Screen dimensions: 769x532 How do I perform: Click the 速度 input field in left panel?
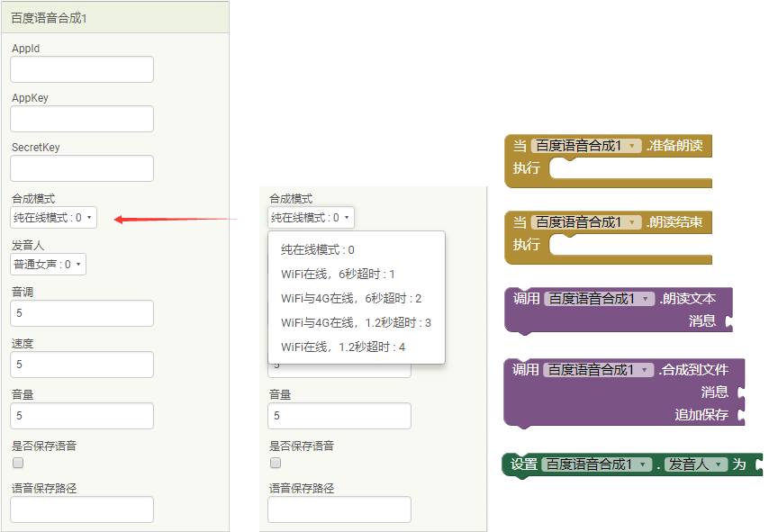(82, 365)
